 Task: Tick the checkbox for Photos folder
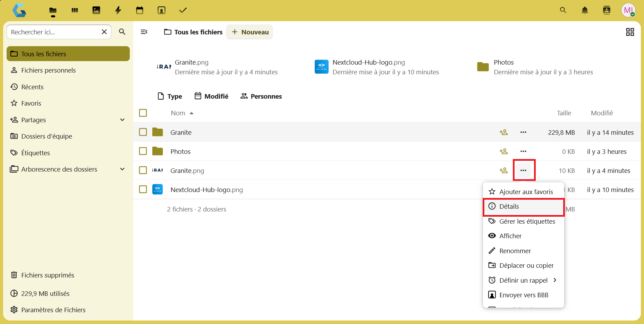pyautogui.click(x=143, y=151)
